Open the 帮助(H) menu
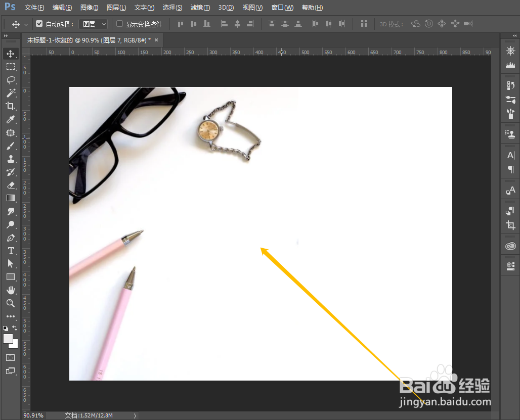Viewport: 520px width, 420px height. tap(313, 7)
